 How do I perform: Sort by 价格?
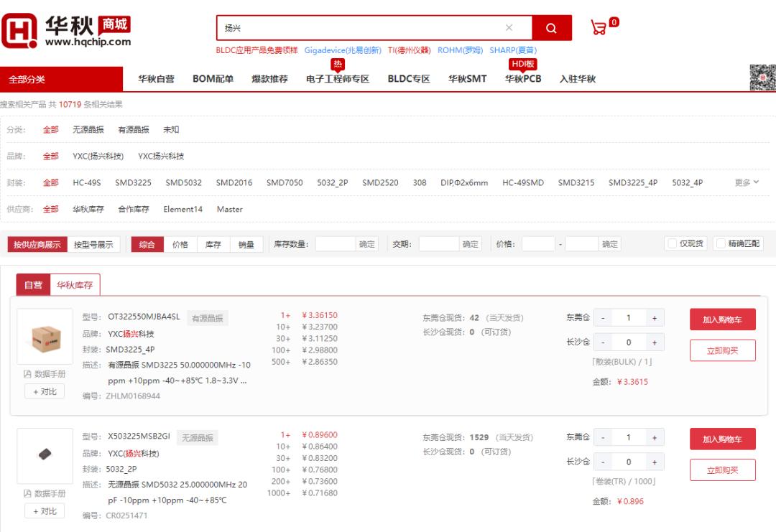[x=180, y=244]
